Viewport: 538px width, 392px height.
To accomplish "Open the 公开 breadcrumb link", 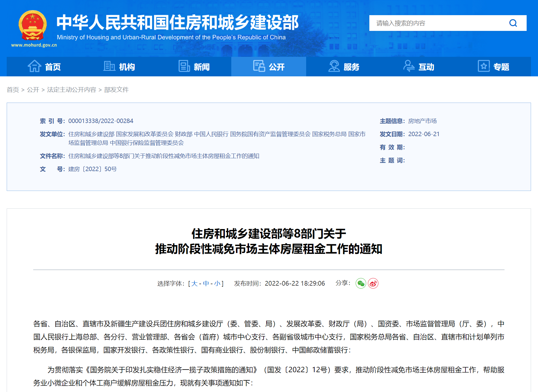I will click(x=33, y=90).
